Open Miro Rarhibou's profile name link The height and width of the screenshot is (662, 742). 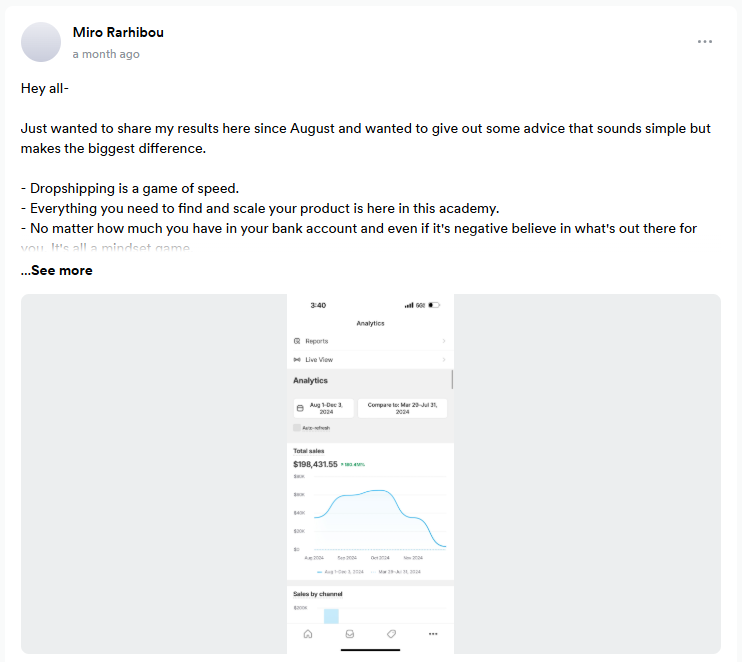(118, 32)
